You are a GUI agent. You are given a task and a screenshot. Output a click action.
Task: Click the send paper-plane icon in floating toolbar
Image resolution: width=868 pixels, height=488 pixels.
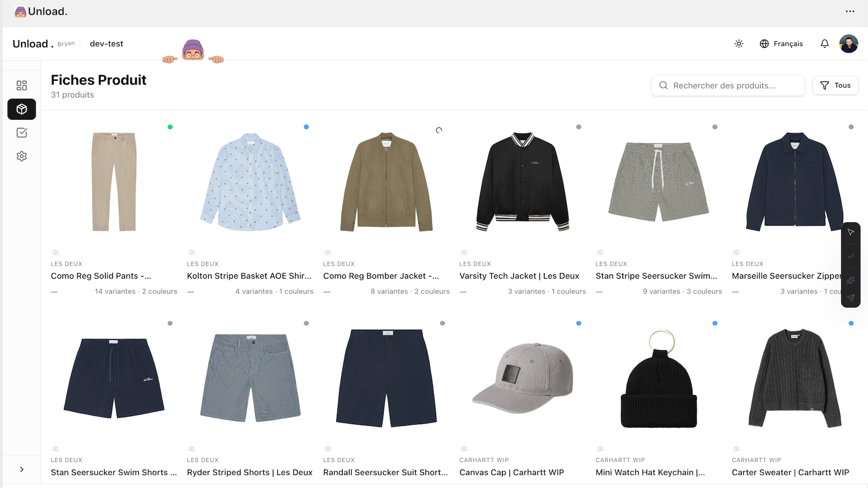point(851,298)
